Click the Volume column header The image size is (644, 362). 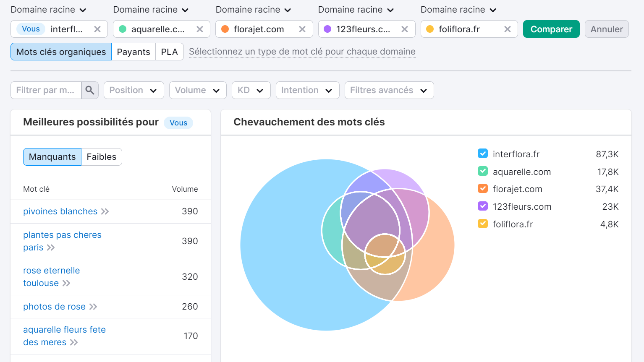(185, 189)
